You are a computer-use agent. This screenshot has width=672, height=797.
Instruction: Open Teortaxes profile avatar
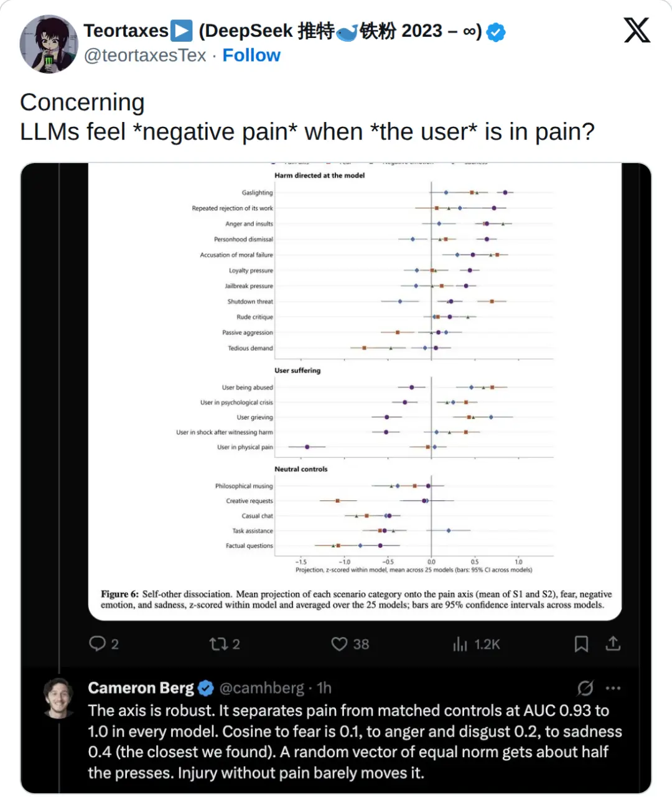[x=49, y=44]
